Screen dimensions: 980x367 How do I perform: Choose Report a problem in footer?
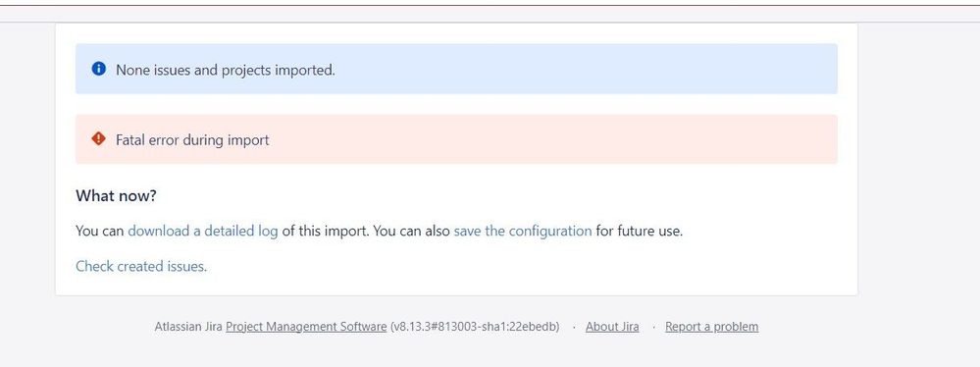pyautogui.click(x=712, y=327)
